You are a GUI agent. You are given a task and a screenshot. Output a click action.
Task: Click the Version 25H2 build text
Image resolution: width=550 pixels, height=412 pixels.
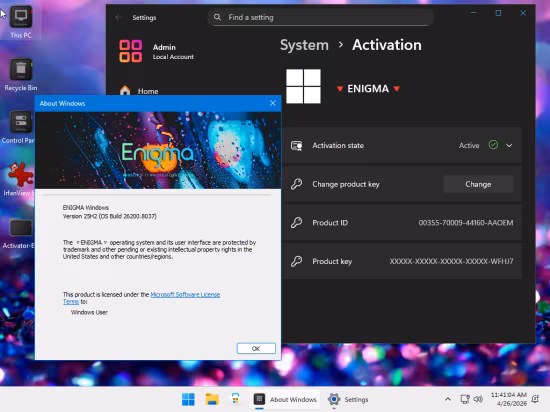tap(109, 216)
